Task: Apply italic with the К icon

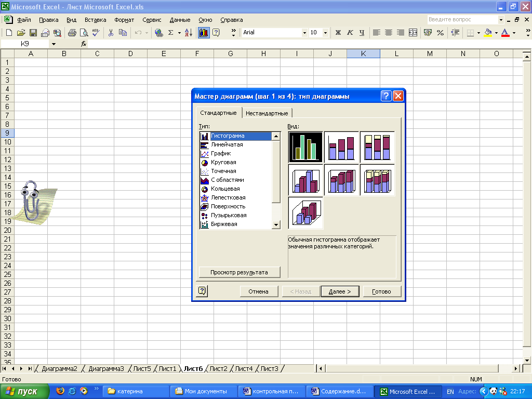Action: click(350, 33)
